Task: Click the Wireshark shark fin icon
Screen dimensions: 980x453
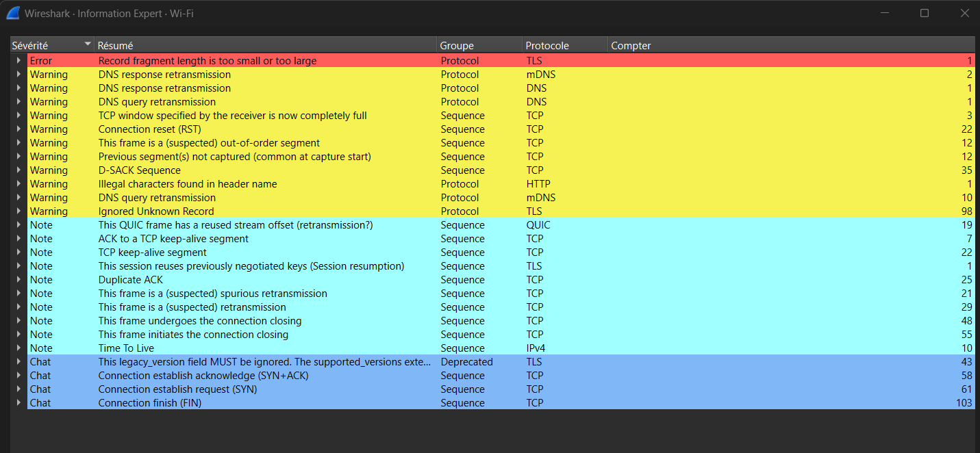Action: tap(13, 13)
